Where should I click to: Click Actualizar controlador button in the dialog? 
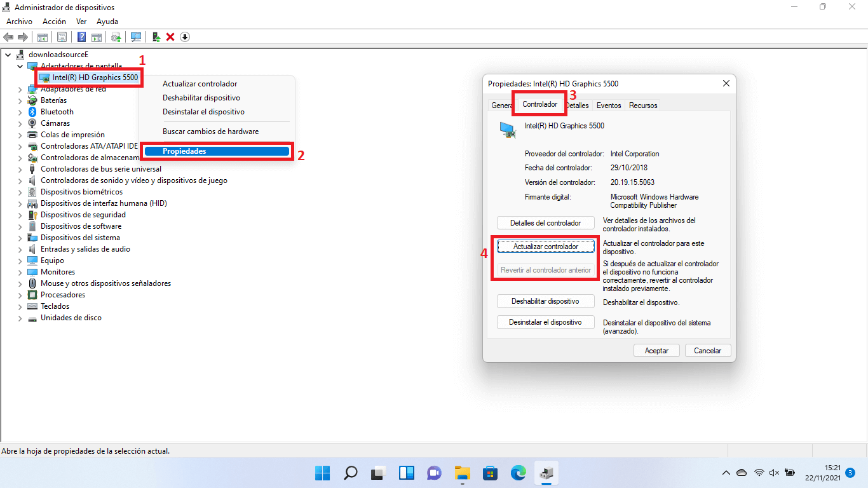tap(546, 247)
